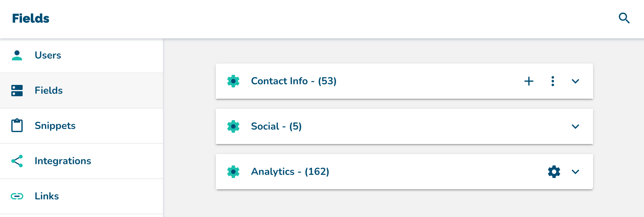Viewport: 644px width, 217px height.
Task: Expand the Analytics section chevron
Action: click(x=575, y=172)
